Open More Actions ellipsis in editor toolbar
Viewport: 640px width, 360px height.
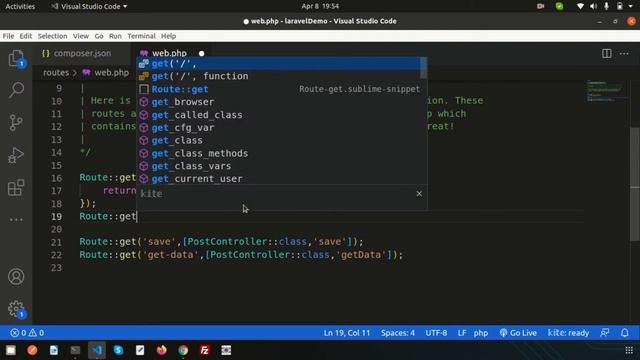pos(624,53)
